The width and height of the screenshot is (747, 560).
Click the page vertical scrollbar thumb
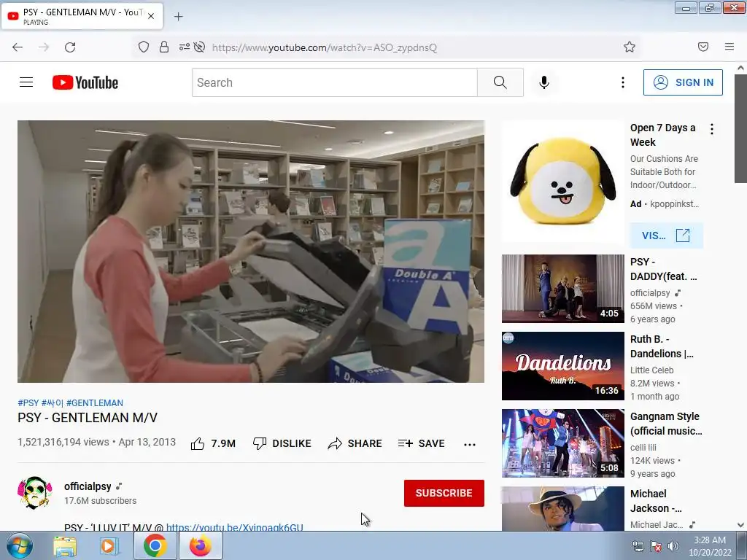(x=740, y=128)
